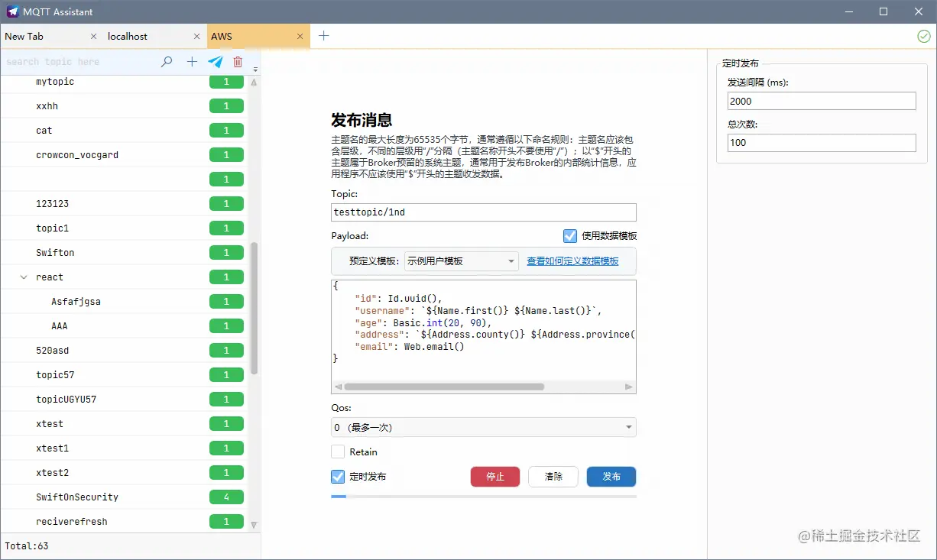Click the timed publish progress bar
937x560 pixels.
484,497
